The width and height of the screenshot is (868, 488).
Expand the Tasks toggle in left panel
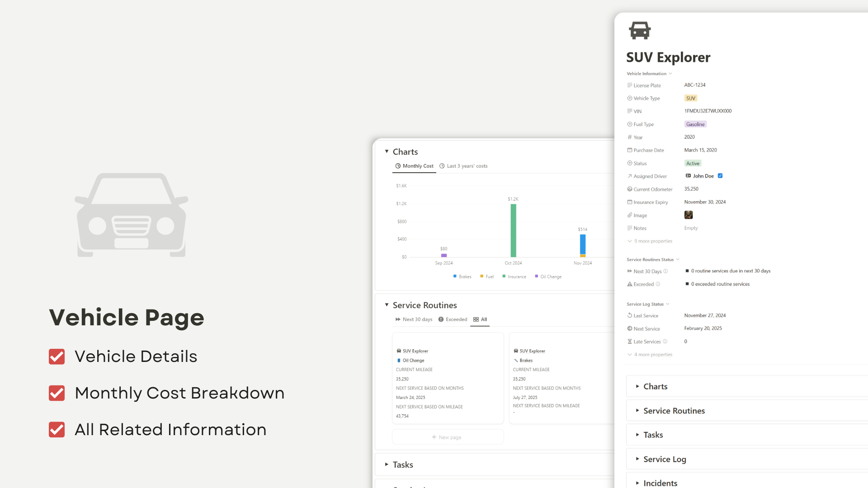pos(387,465)
